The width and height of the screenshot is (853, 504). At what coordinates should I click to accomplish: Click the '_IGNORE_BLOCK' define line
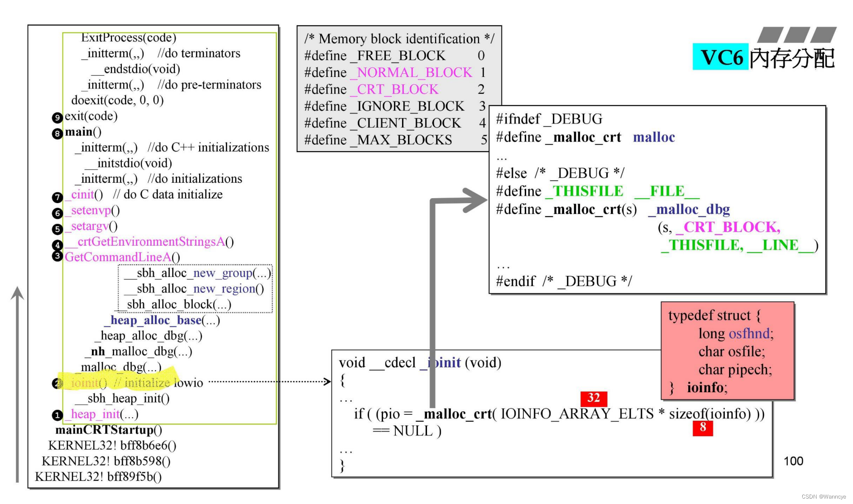tap(395, 106)
